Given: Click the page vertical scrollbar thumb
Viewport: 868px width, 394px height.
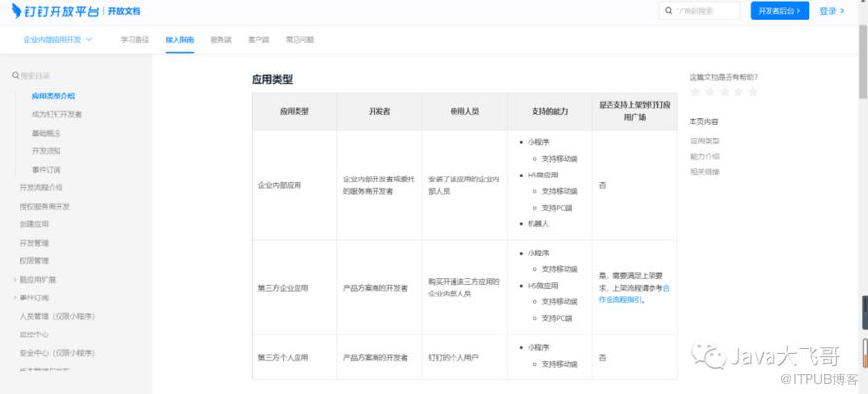Looking at the screenshot, I should pyautogui.click(x=863, y=60).
